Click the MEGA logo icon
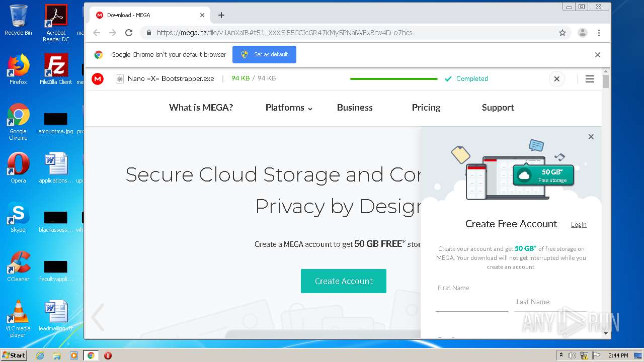 [98, 79]
